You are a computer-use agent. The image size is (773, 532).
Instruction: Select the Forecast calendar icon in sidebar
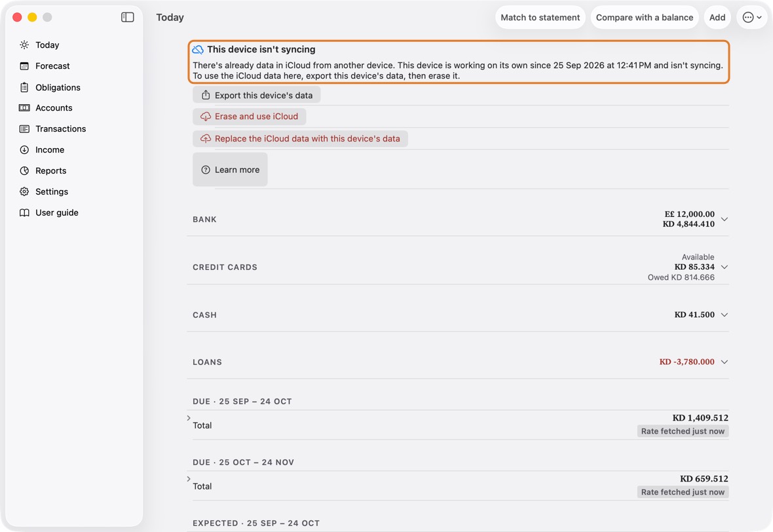click(x=24, y=66)
